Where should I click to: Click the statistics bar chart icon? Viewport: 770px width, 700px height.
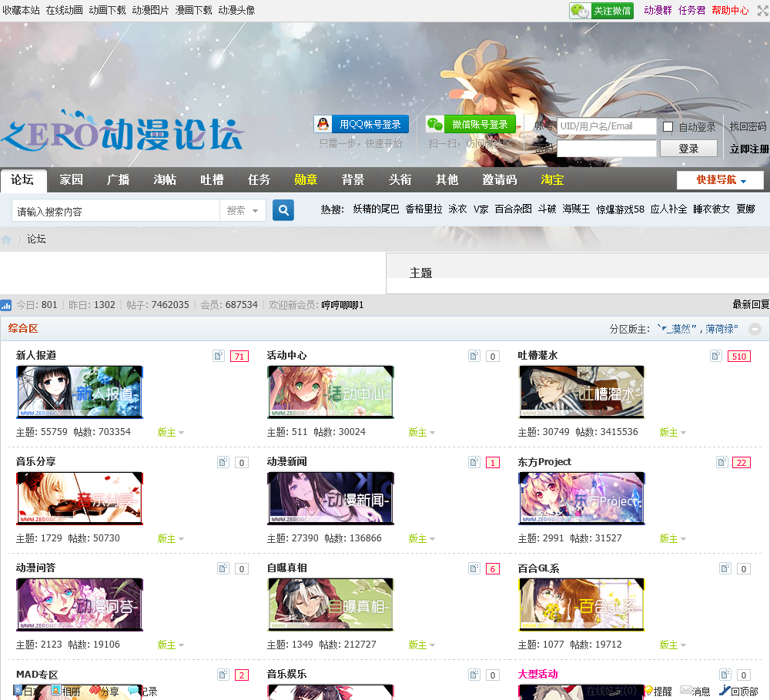pos(6,305)
